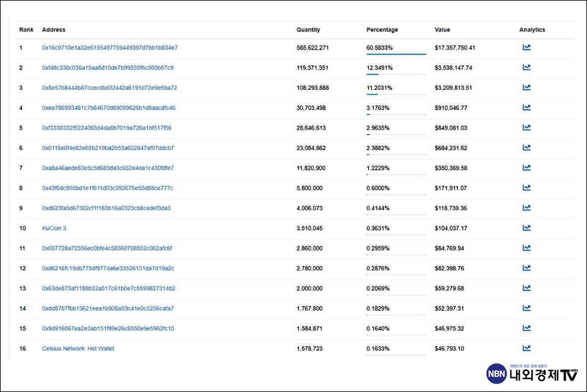
Task: Click Celsius Network row analytics icon
Action: click(x=526, y=349)
